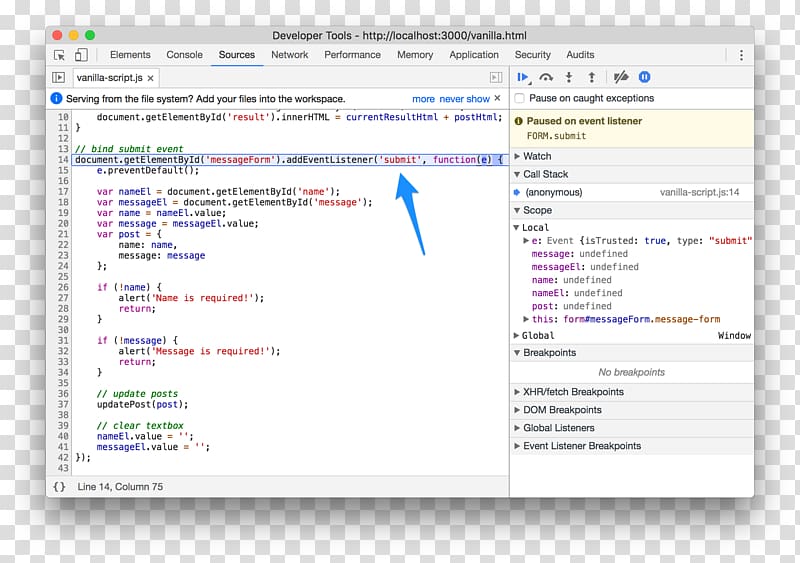Toggle pause on exceptions button
The height and width of the screenshot is (563, 800).
click(645, 77)
